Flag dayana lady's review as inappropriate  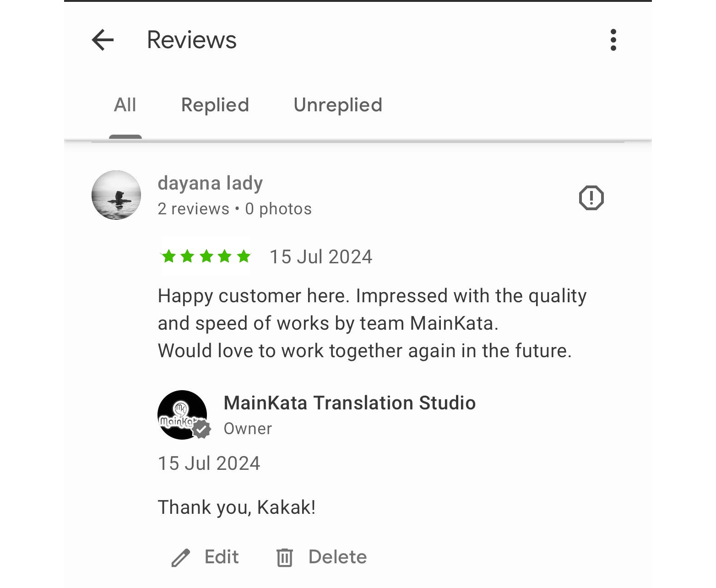point(591,198)
